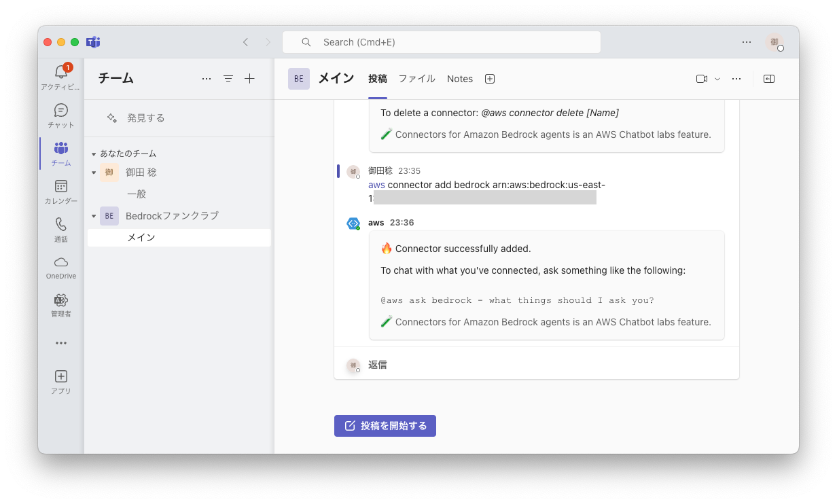The width and height of the screenshot is (837, 504).
Task: Go back with the left arrow
Action: [245, 42]
